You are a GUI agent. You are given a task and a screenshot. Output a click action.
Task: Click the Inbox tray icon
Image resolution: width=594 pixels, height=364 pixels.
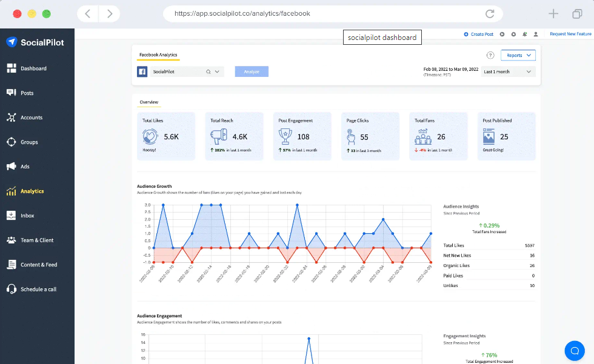click(12, 215)
